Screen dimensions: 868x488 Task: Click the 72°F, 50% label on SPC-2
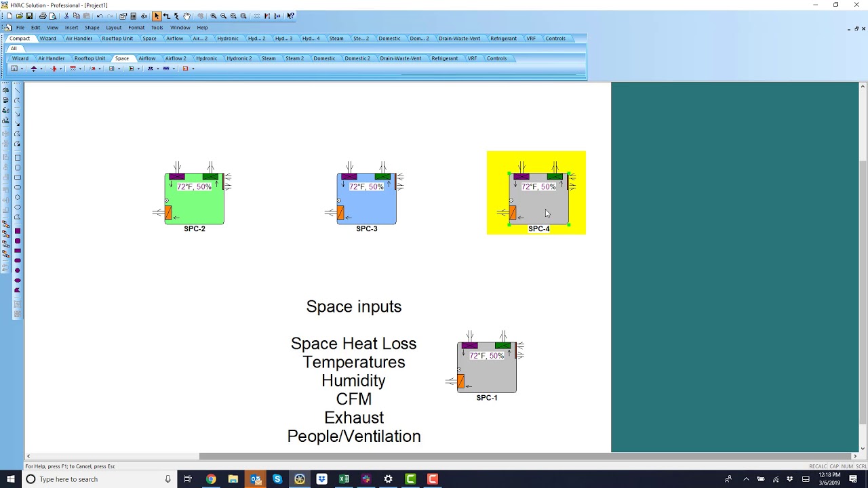coord(195,187)
